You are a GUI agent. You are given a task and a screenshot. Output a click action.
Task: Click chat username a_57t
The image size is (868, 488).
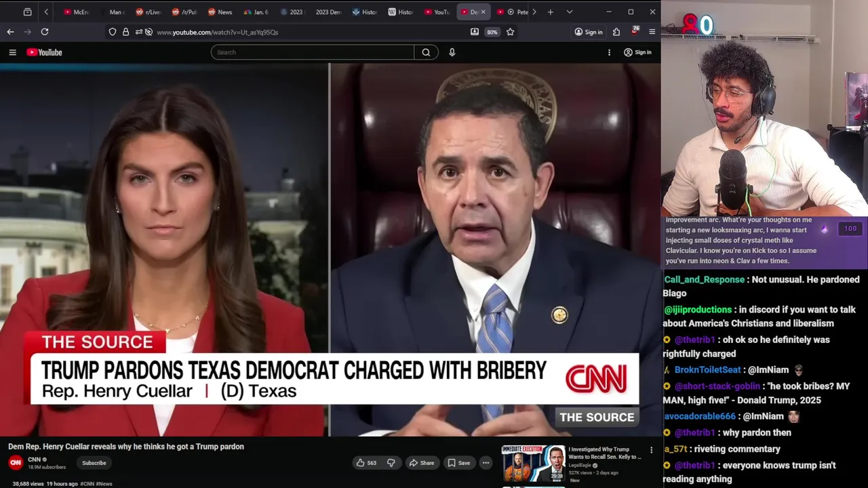[x=675, y=449]
